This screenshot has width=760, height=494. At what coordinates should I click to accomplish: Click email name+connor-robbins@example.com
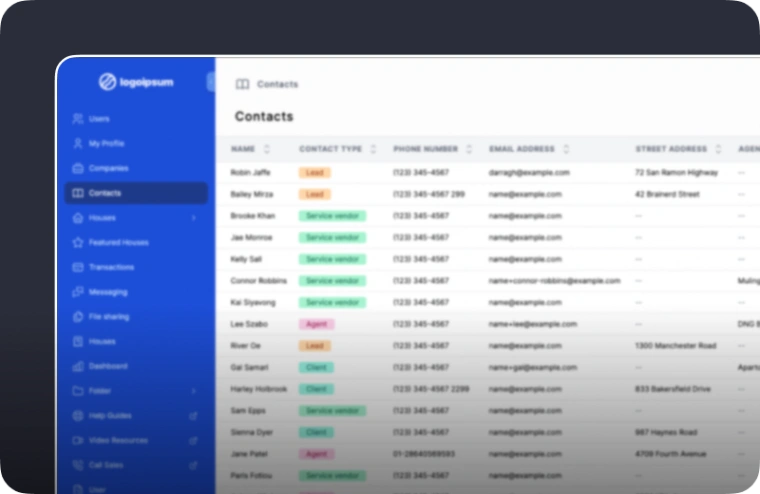554,281
